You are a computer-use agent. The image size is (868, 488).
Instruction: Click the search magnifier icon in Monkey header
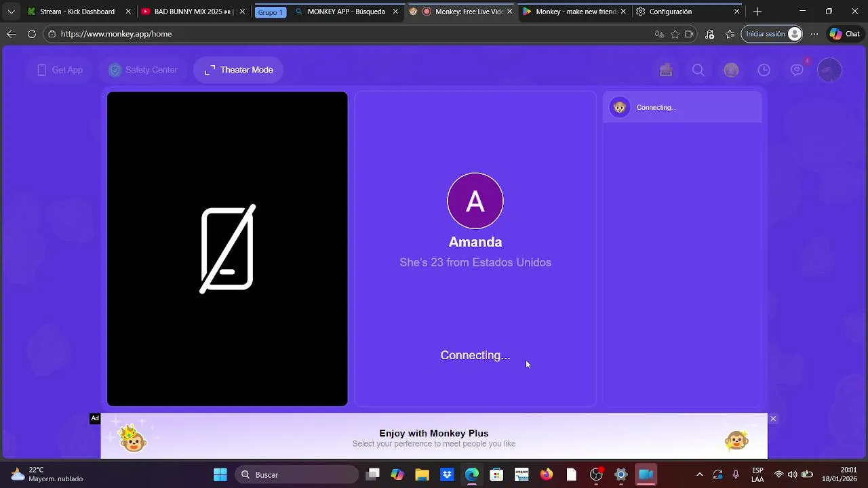tap(698, 70)
